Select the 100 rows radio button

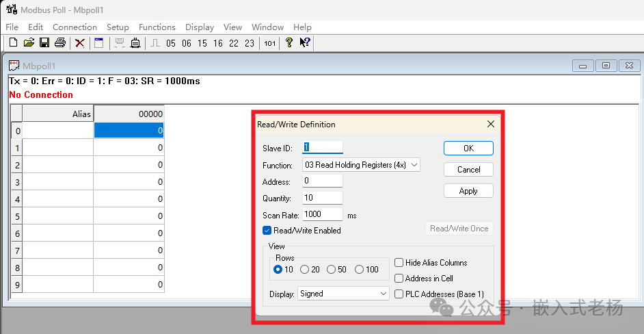(360, 270)
